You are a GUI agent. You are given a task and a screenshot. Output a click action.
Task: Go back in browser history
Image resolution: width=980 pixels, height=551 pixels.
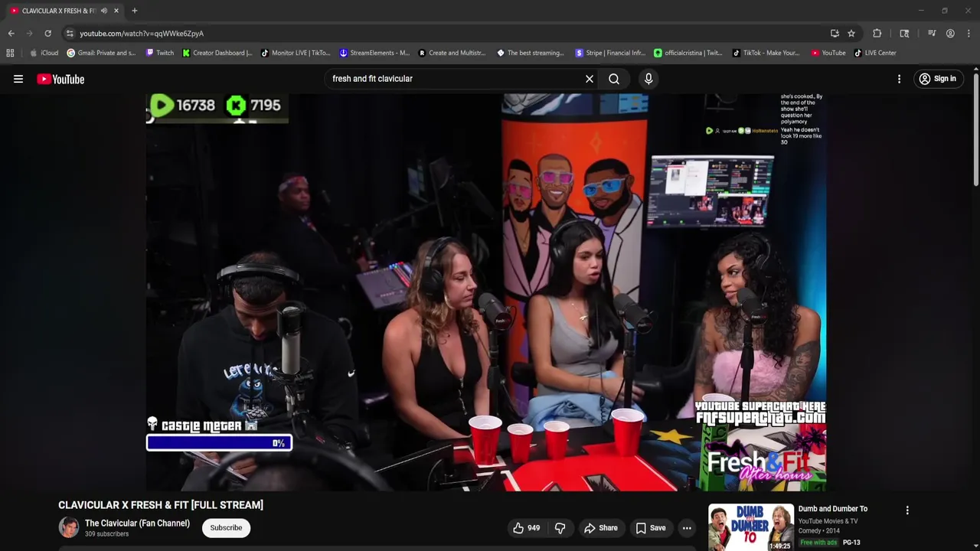pyautogui.click(x=11, y=34)
